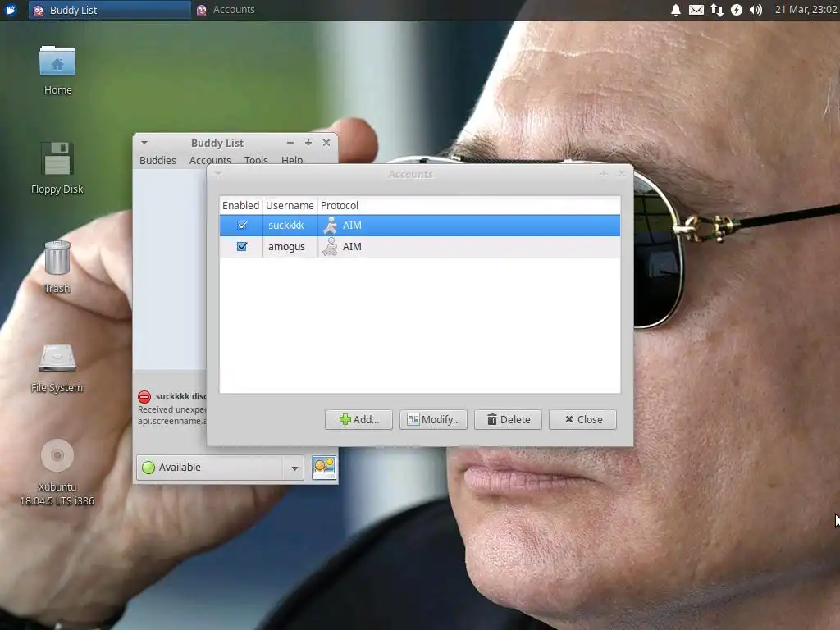The width and height of the screenshot is (840, 630).
Task: Click the mail envelope tray icon
Action: click(x=696, y=10)
